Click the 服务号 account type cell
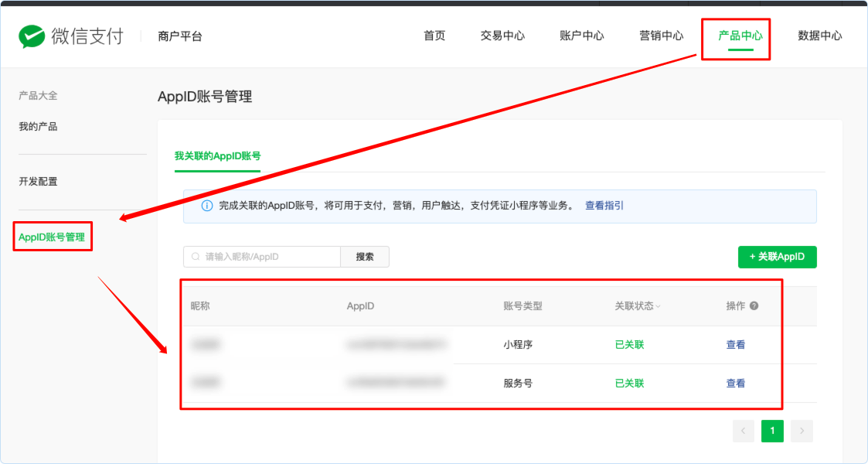 (518, 383)
